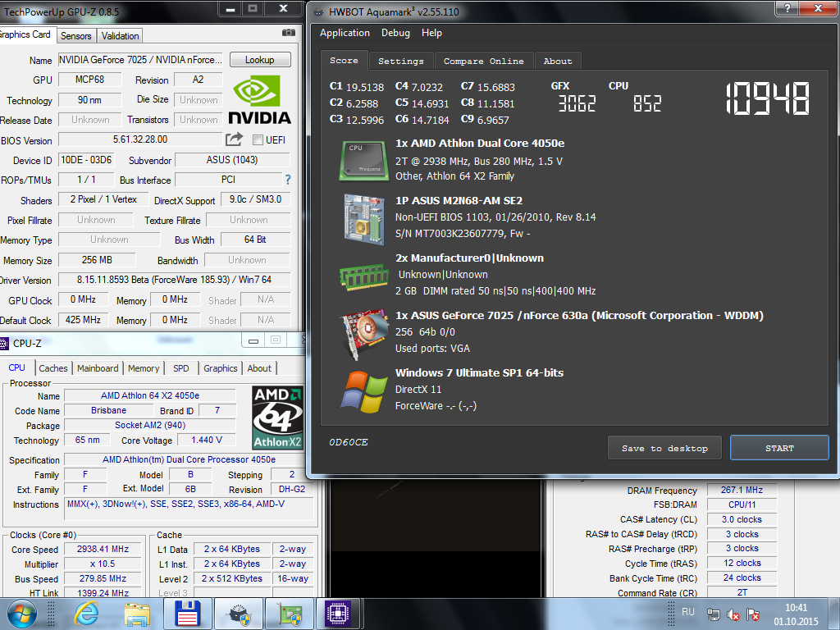The height and width of the screenshot is (630, 840).
Task: Click the GPU-Z screenshot camera icon
Action: coord(288,33)
